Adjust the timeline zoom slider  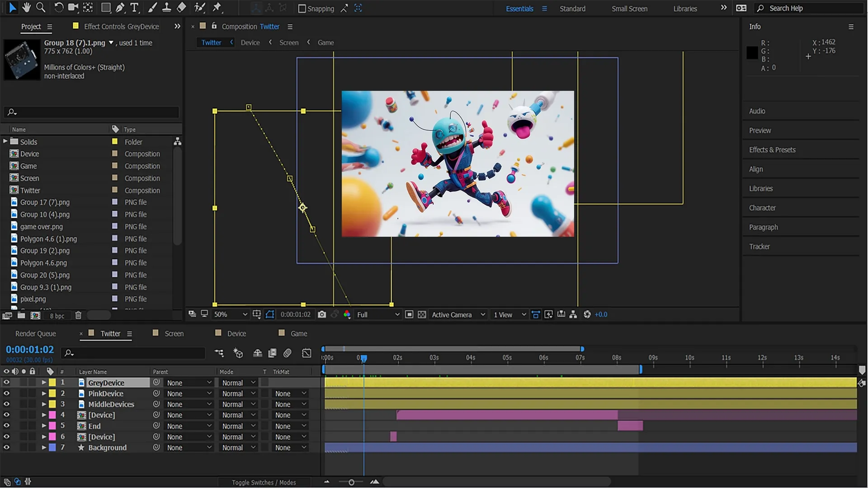pos(351,483)
